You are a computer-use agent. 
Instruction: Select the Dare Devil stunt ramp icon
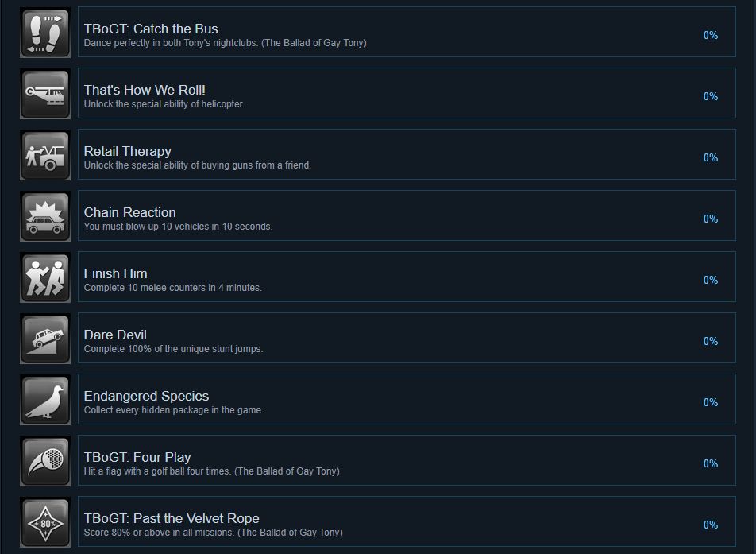pos(45,339)
